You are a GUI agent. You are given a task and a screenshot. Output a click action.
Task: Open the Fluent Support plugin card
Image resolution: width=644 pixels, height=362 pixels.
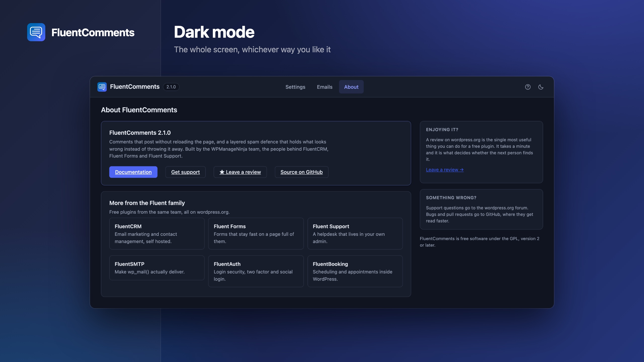tap(355, 234)
